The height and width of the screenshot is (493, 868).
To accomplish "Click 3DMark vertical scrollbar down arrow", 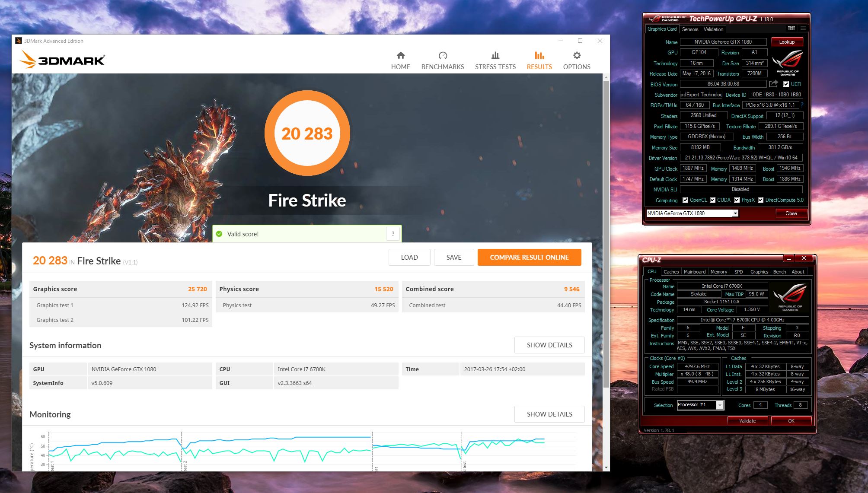I will [606, 468].
